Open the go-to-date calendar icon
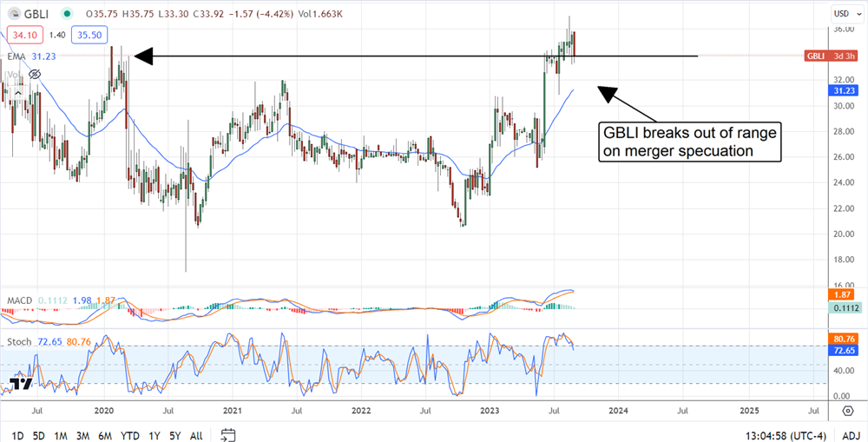 tap(228, 434)
